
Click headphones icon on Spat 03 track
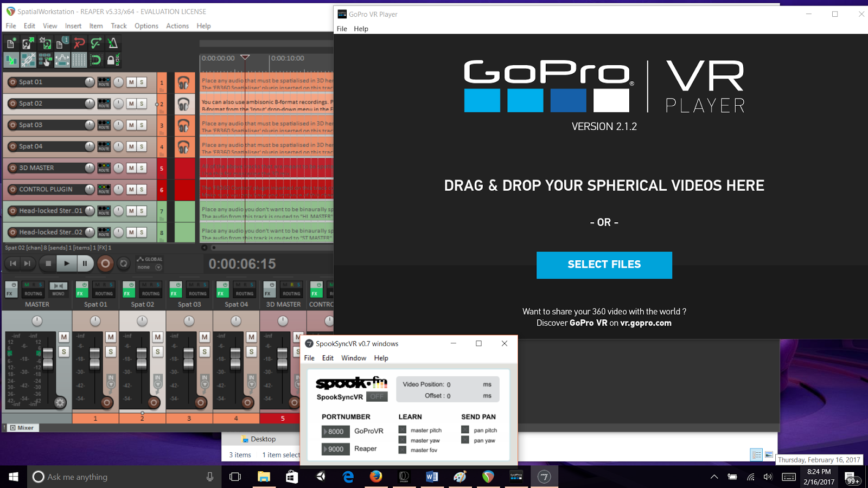tap(184, 126)
